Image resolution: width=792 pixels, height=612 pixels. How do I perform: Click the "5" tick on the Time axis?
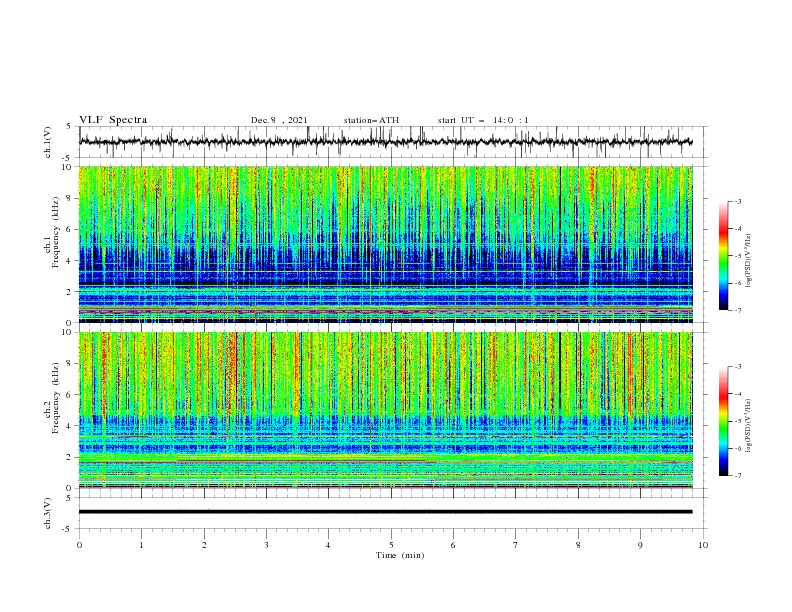[391, 545]
